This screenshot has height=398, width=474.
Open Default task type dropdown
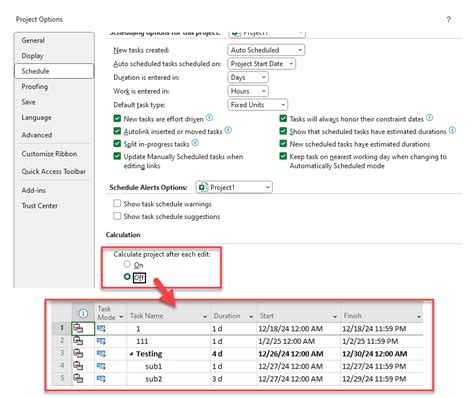(x=257, y=105)
